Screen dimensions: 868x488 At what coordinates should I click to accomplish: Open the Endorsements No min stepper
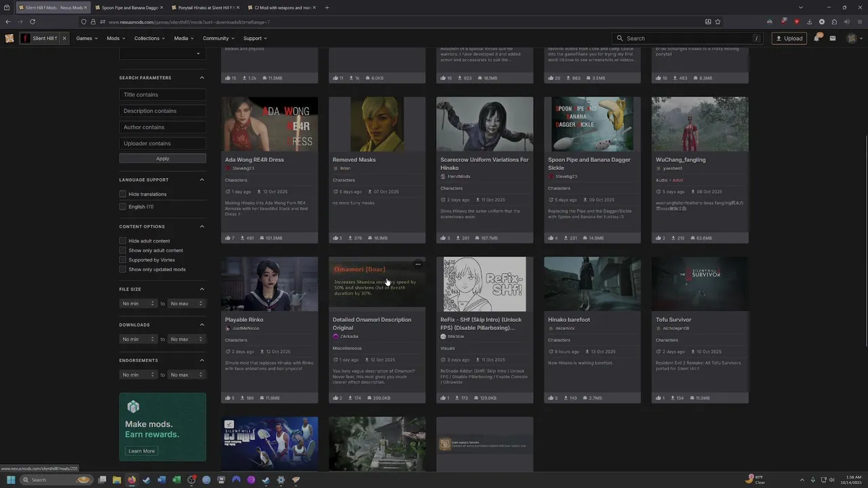point(138,375)
